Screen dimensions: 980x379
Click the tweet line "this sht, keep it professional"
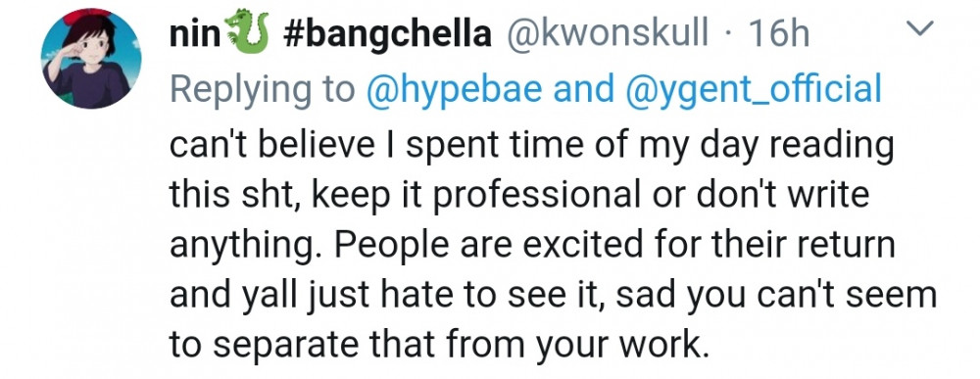tap(519, 197)
